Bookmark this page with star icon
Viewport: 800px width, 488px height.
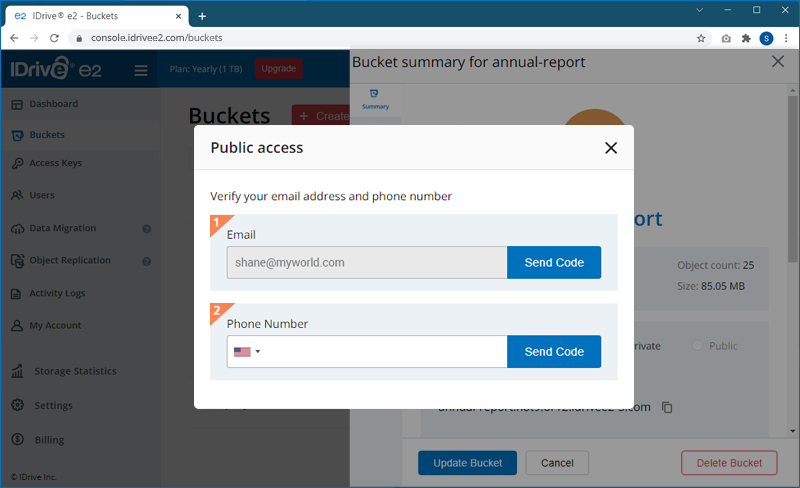(701, 38)
